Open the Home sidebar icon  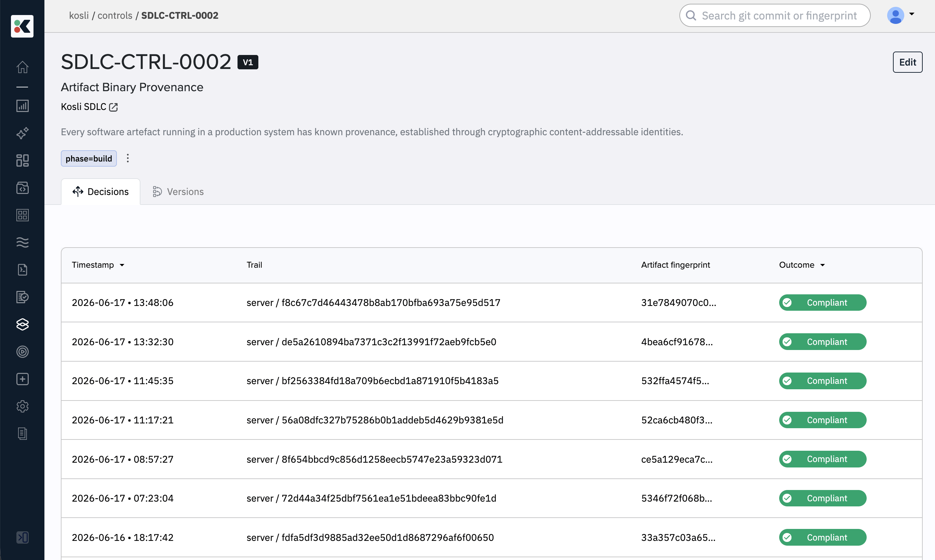(22, 67)
